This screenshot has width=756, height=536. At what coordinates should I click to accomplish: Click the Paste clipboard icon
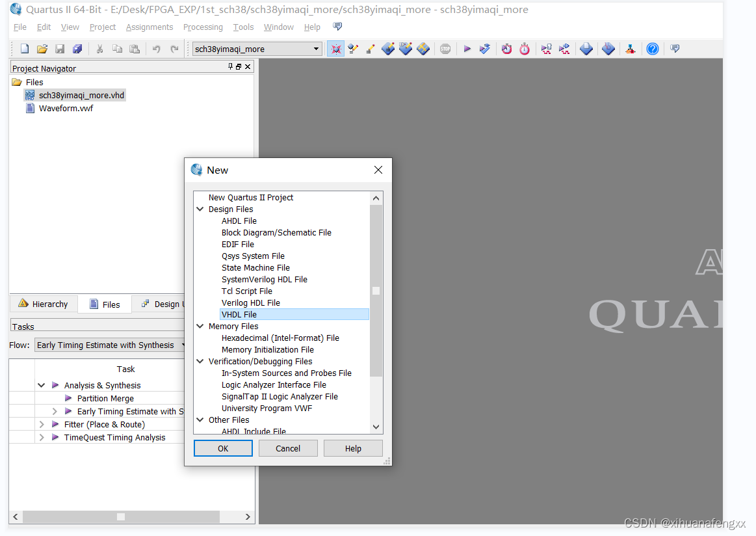click(x=135, y=49)
